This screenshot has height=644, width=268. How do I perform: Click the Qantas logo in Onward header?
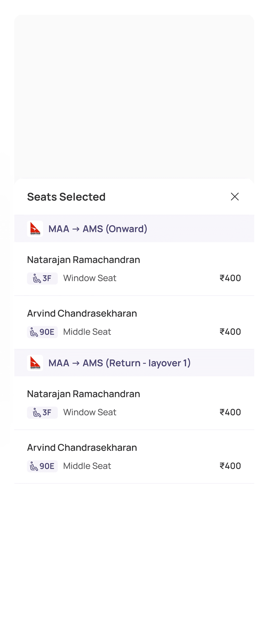(35, 228)
